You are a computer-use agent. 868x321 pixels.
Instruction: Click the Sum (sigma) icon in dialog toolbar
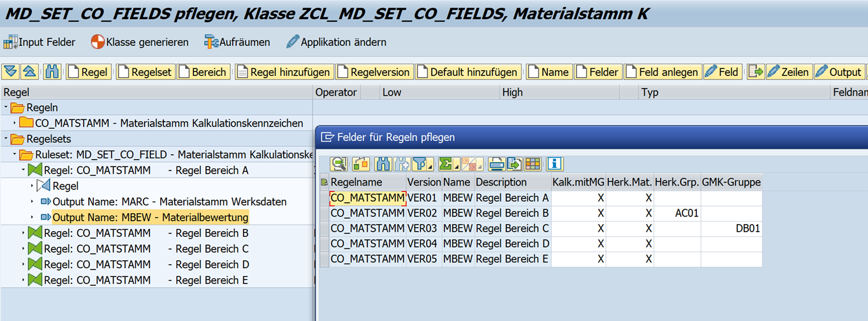[x=446, y=164]
